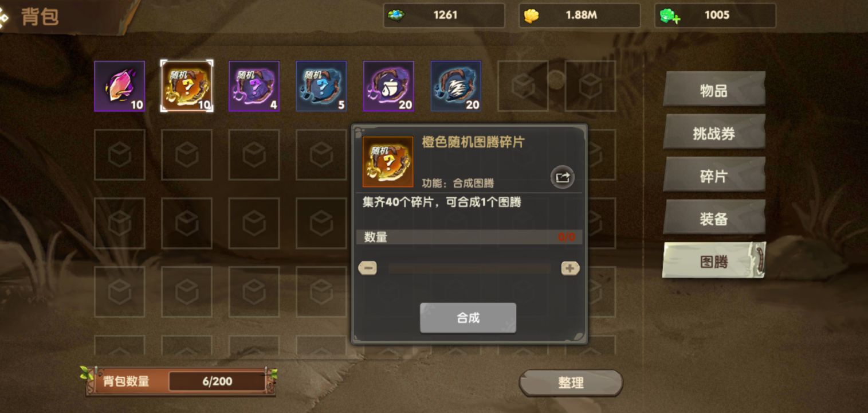
Task: Switch to the 装备 tab
Action: [x=714, y=219]
